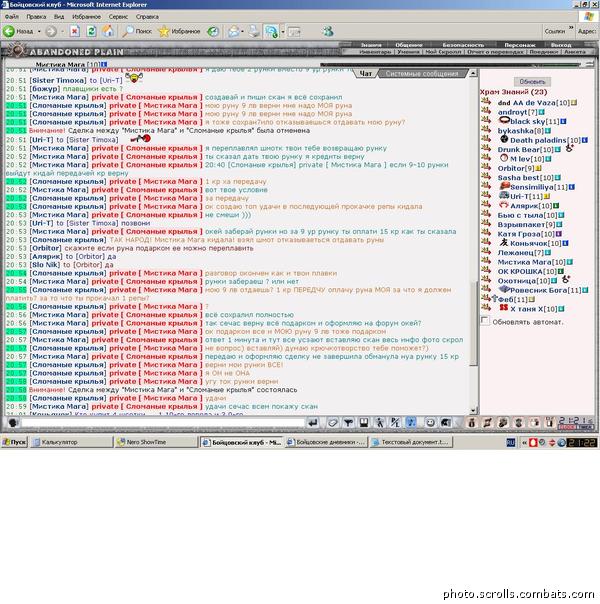The width and height of the screenshot is (600, 604).
Task: Click the floppy disk save icon
Action: 364,423
